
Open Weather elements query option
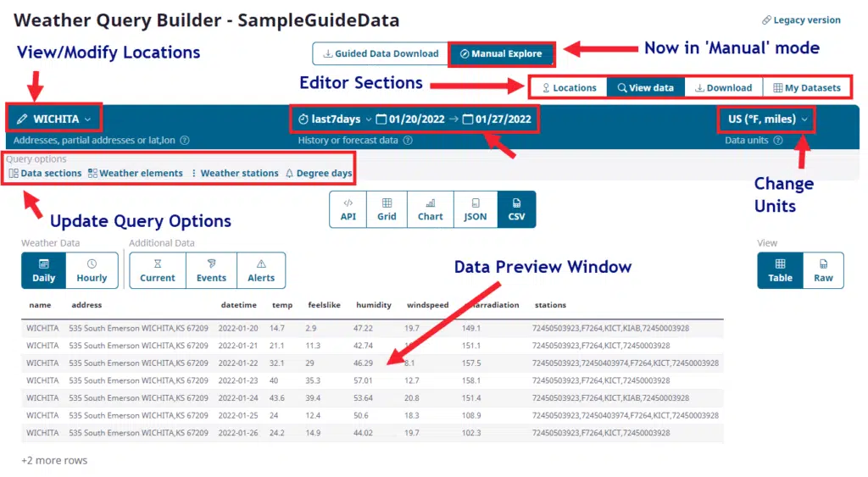[x=136, y=173]
